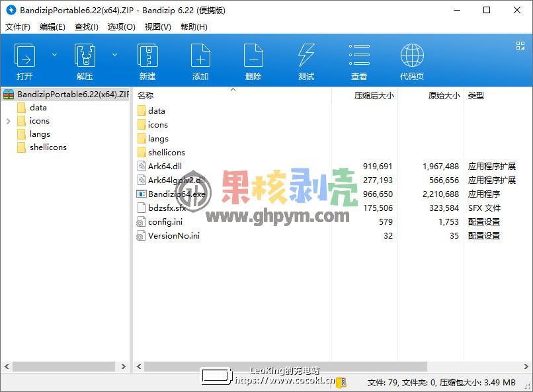Click the 测试 (Test) lightning icon

pyautogui.click(x=306, y=61)
